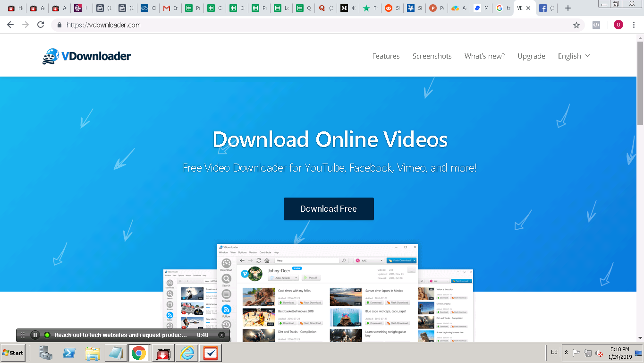Show hidden tray icons

(566, 353)
